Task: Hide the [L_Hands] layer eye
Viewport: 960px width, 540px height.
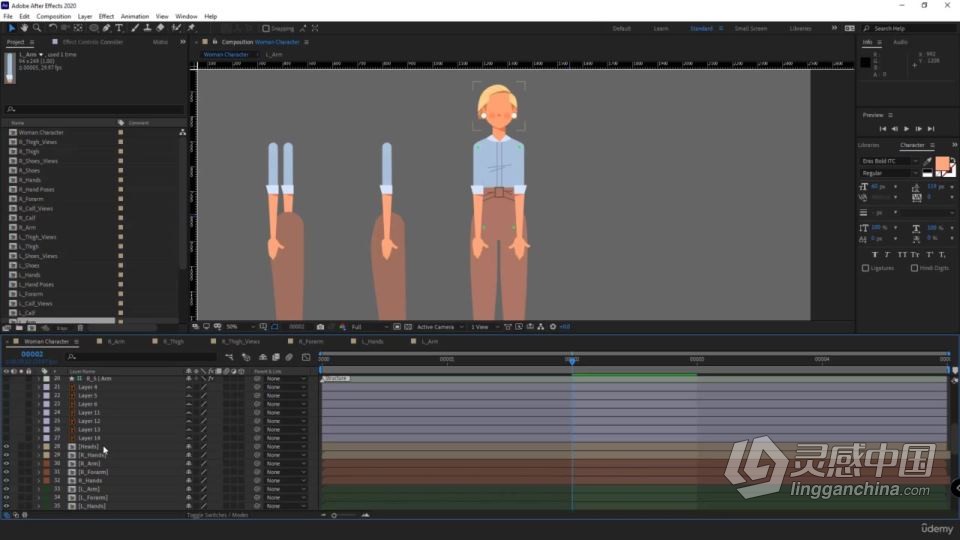Action: tap(6, 506)
